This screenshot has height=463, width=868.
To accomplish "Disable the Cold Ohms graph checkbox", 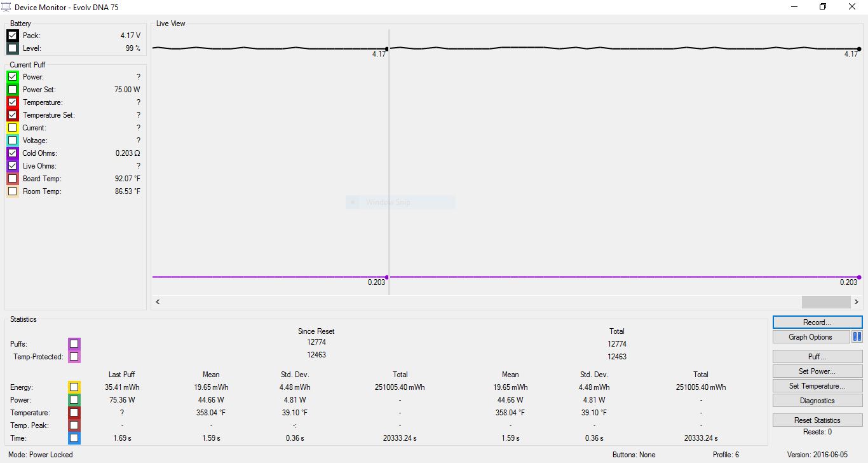I will [x=13, y=153].
